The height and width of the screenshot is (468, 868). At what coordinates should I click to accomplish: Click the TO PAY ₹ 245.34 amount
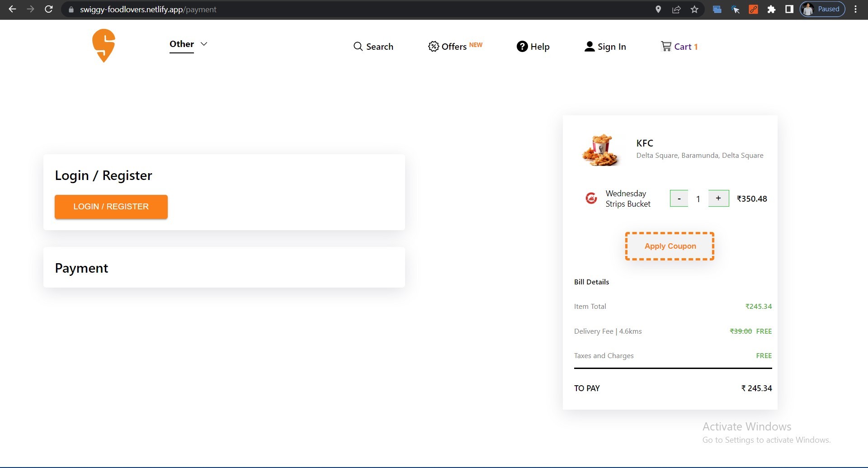[x=757, y=388]
